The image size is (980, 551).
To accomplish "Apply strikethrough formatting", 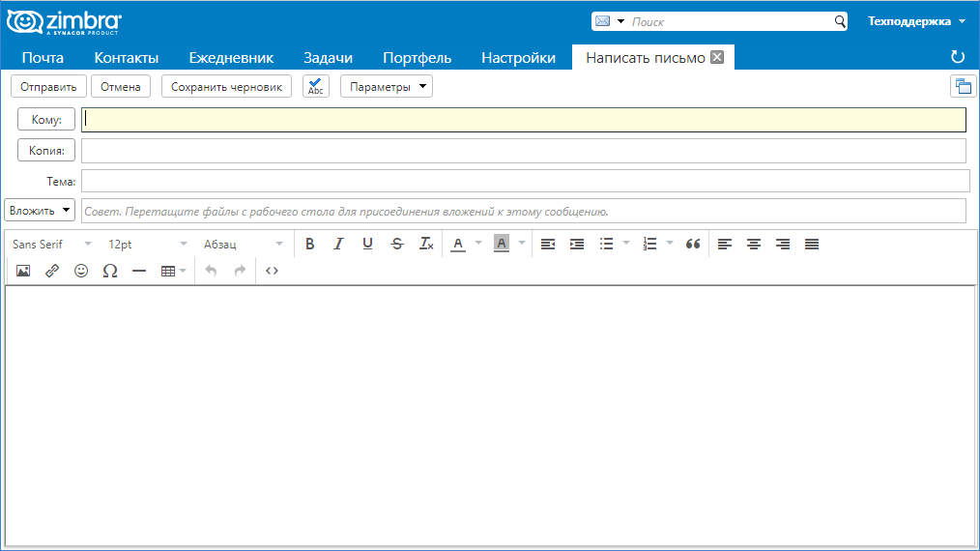I will 397,244.
